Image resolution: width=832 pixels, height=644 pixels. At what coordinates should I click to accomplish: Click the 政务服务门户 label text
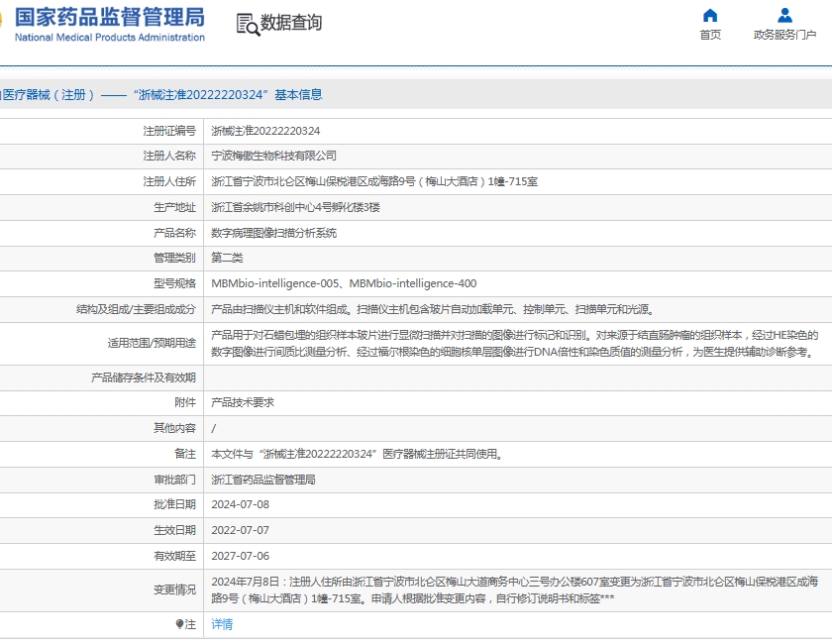pyautogui.click(x=784, y=35)
